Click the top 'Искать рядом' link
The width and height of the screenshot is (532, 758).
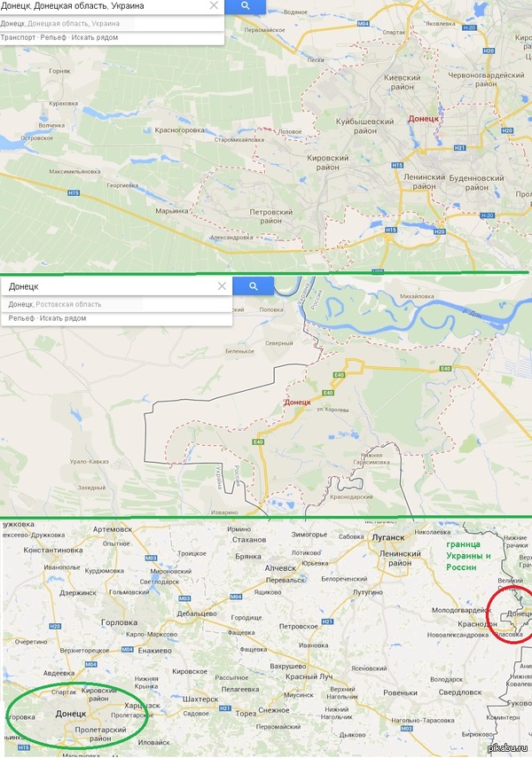coord(95,37)
